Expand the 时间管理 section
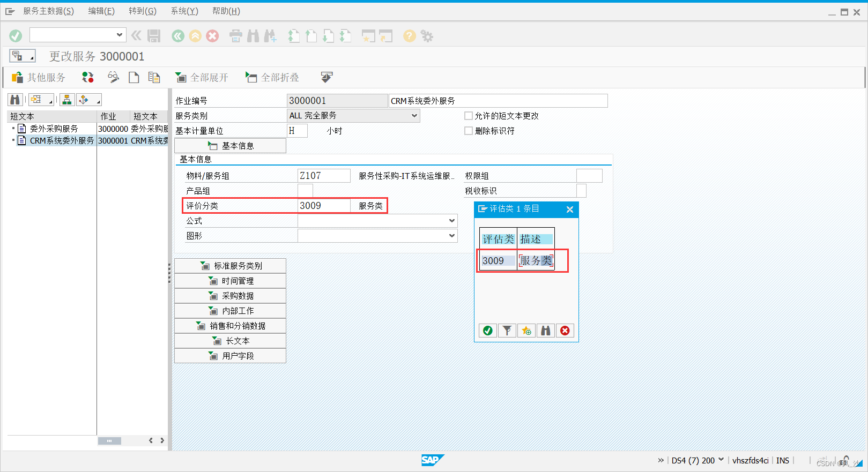 (x=230, y=281)
